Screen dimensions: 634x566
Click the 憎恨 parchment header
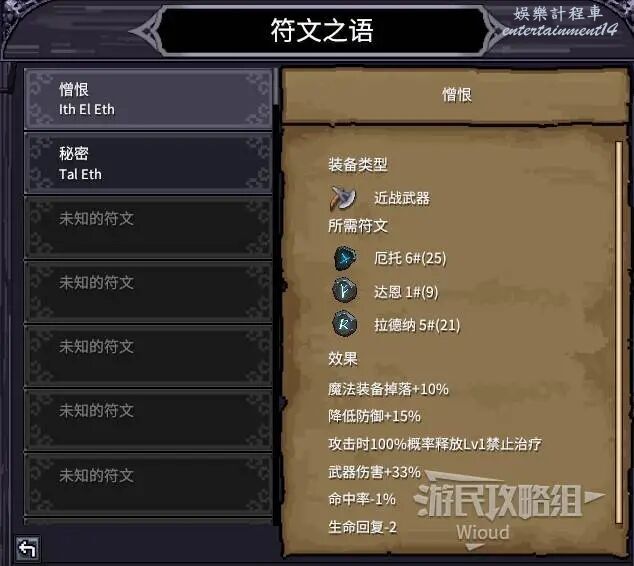pyautogui.click(x=456, y=95)
